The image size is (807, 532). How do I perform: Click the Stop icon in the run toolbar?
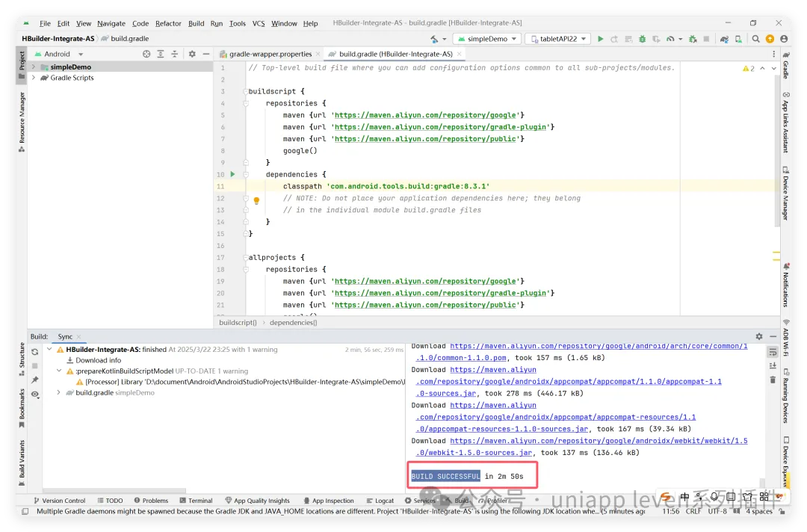click(706, 39)
